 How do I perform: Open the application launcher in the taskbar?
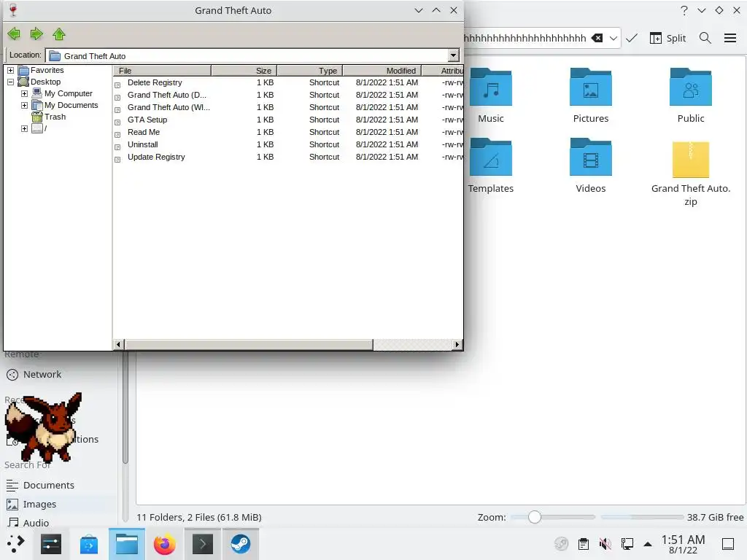click(15, 544)
